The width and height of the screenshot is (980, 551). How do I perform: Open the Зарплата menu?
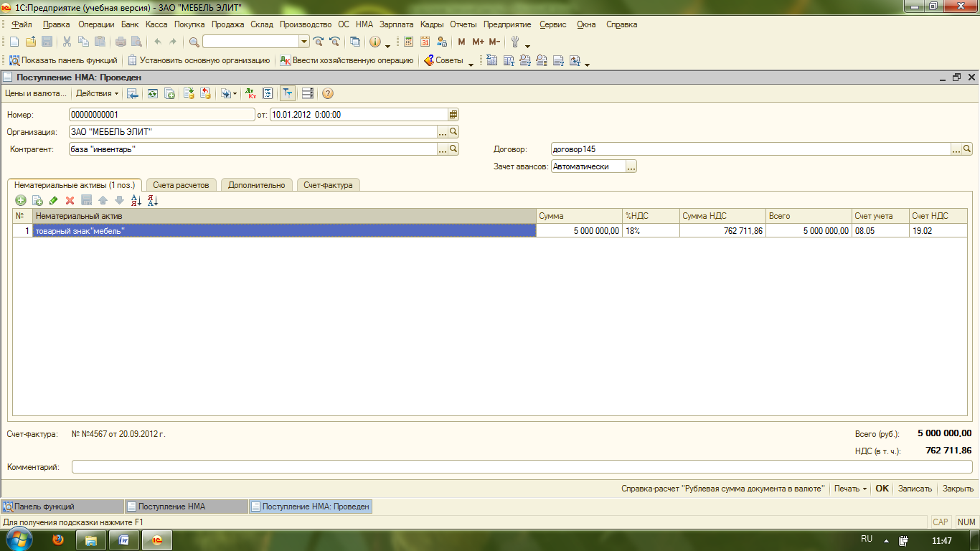point(396,24)
